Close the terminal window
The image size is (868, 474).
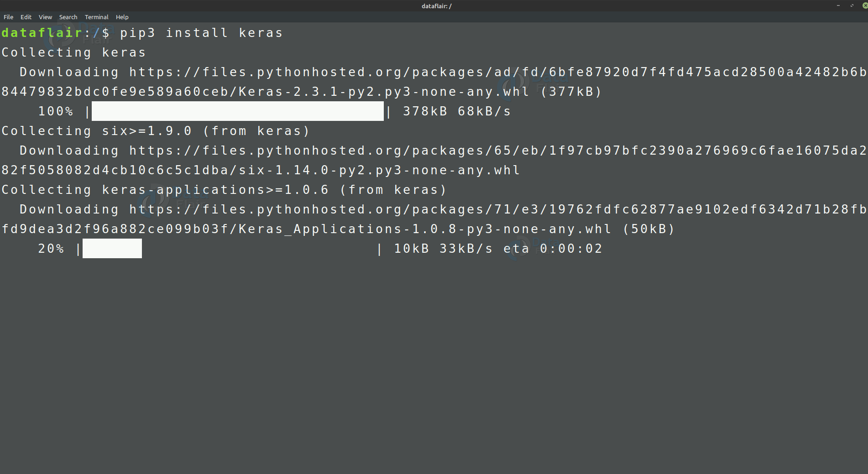[x=865, y=5]
